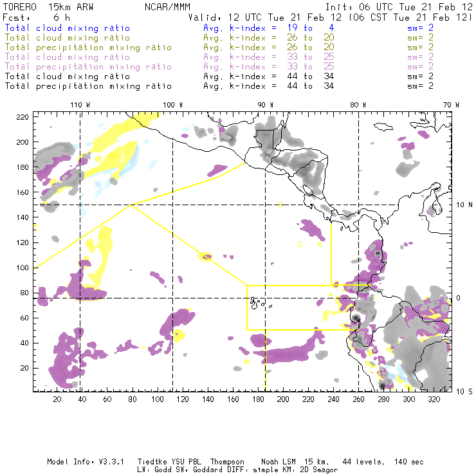The image size is (476, 476).
Task: Click the '110 W' longitude label
Action: pyautogui.click(x=80, y=105)
